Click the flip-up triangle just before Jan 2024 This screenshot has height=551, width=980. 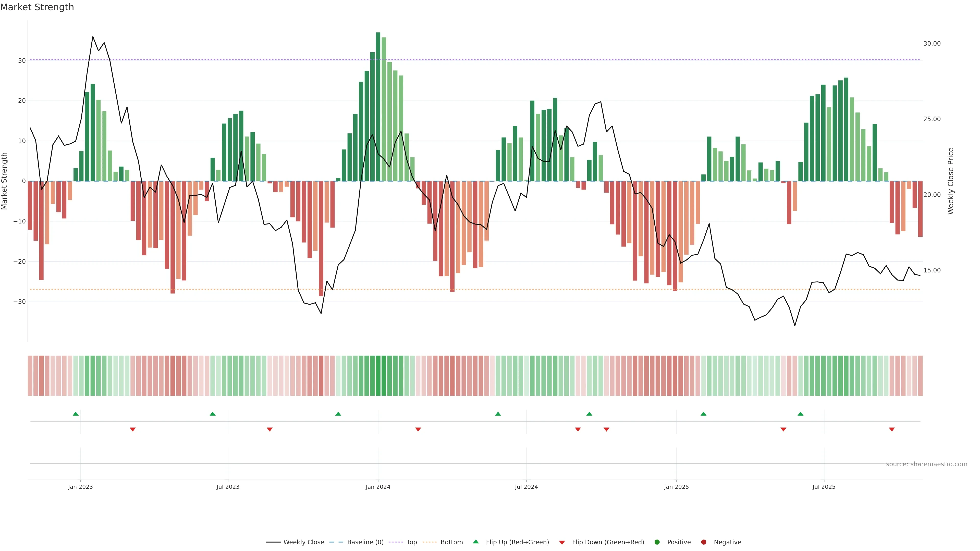click(x=338, y=414)
